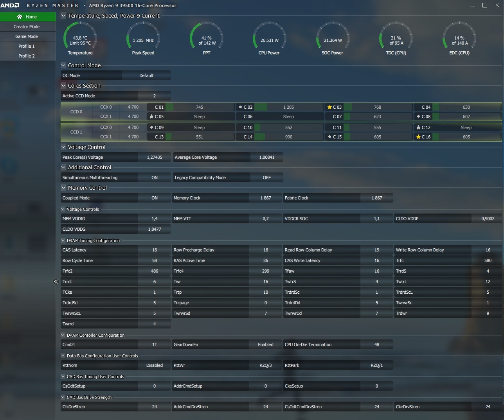Click the Cmd2t 1T value
The height and width of the screenshot is (420, 504).
coord(155,345)
